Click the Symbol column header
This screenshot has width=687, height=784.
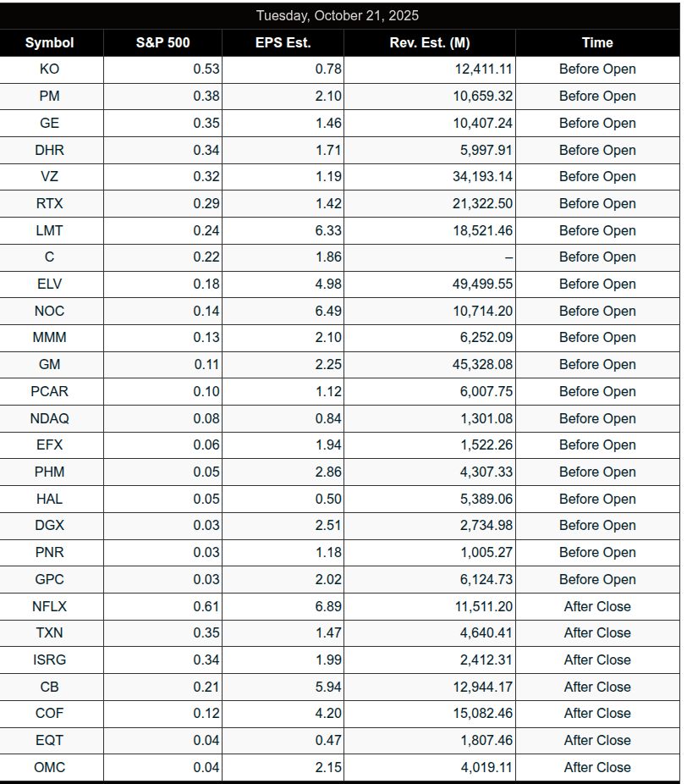(x=50, y=42)
